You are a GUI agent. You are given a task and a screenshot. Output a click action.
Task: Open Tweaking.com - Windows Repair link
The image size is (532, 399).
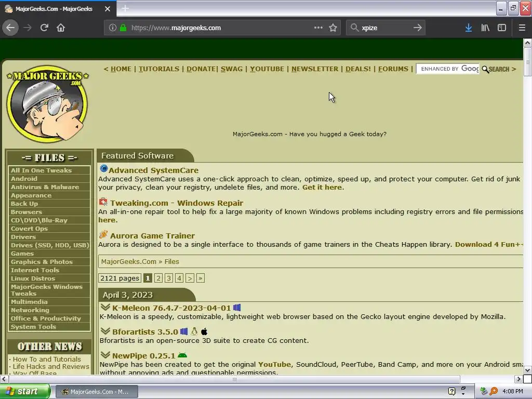[x=177, y=203]
